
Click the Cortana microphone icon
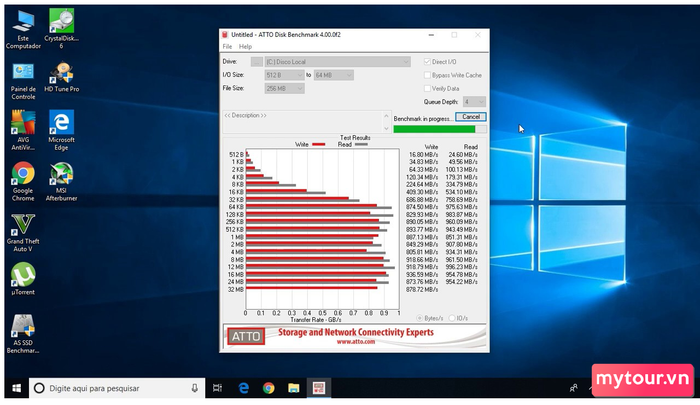coord(195,388)
